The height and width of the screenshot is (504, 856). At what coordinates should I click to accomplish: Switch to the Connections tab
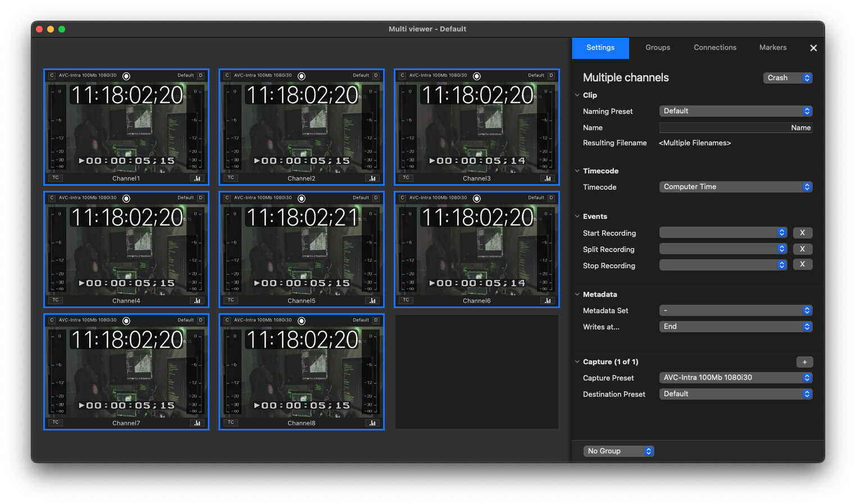click(715, 48)
